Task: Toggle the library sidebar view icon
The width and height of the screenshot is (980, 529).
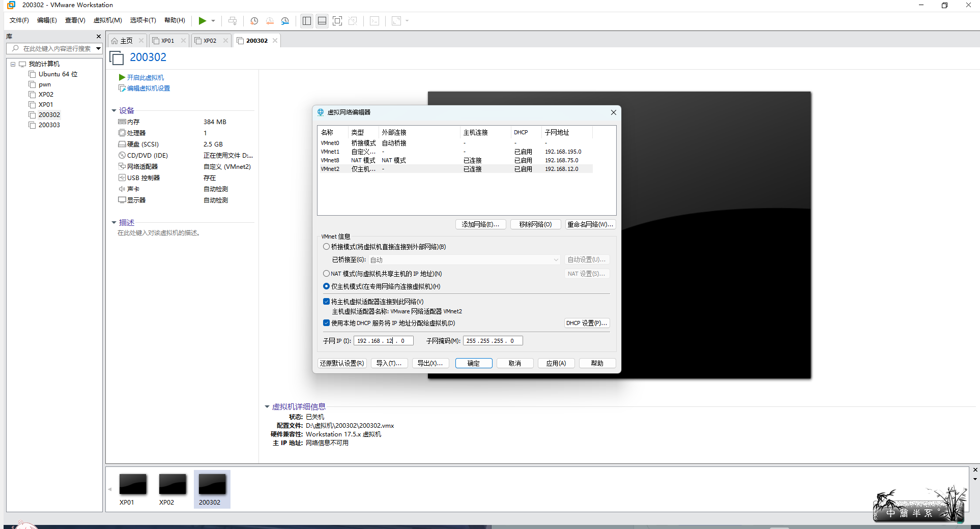Action: point(307,21)
